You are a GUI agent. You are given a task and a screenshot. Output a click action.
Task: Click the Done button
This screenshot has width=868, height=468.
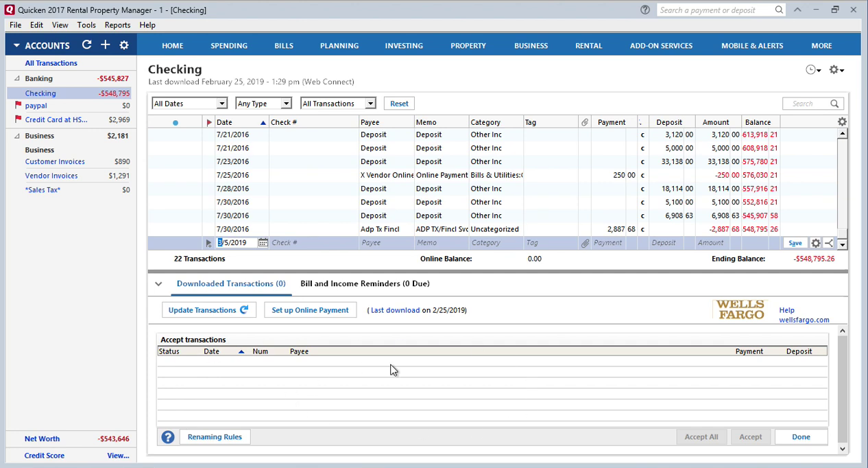pyautogui.click(x=801, y=437)
